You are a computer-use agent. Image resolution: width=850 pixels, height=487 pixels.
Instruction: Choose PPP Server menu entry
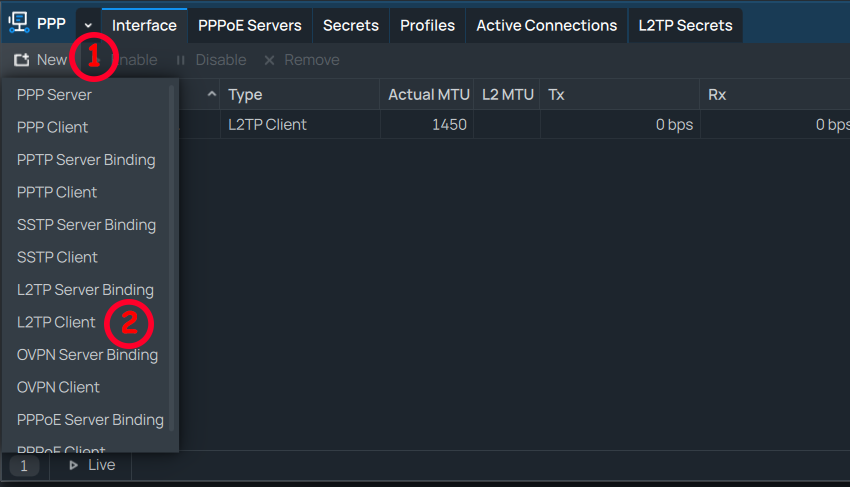(x=54, y=95)
